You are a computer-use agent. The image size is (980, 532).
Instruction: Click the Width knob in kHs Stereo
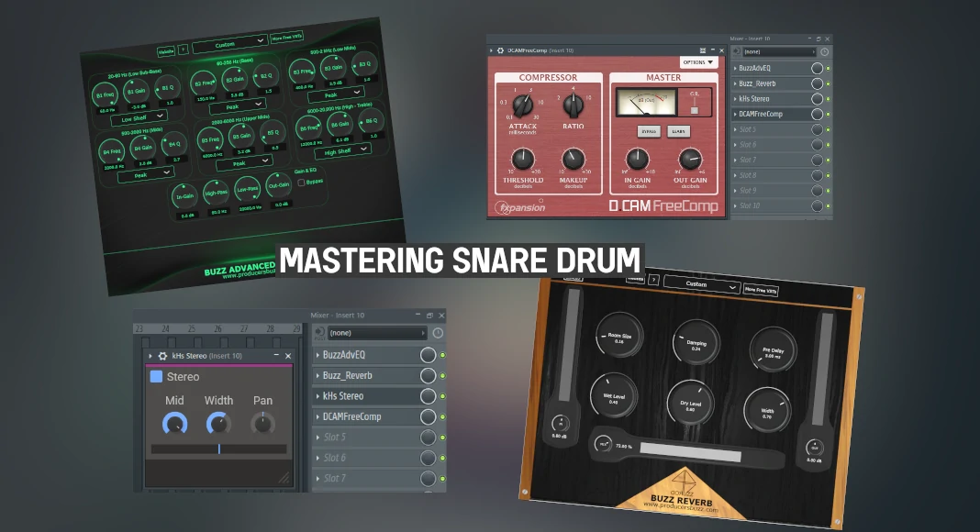pos(218,423)
